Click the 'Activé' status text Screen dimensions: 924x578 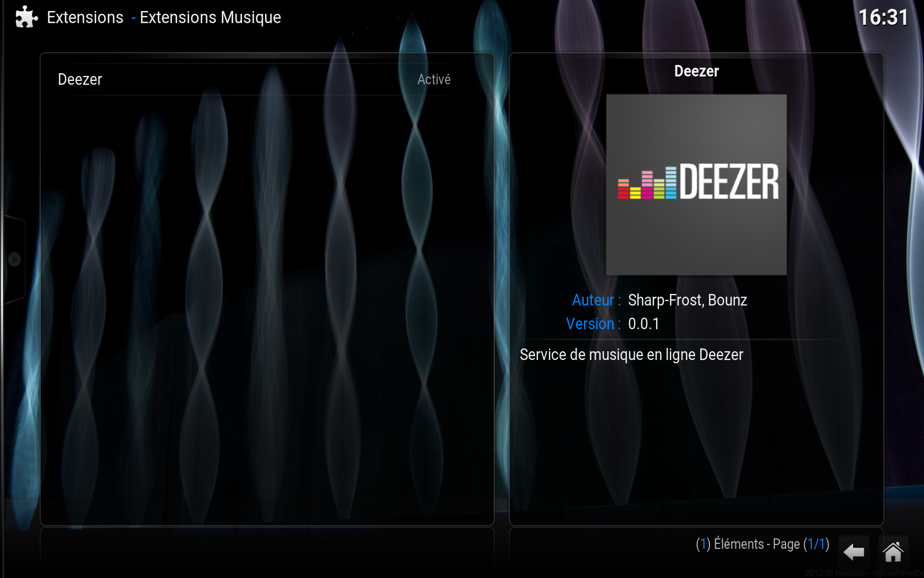pos(434,80)
